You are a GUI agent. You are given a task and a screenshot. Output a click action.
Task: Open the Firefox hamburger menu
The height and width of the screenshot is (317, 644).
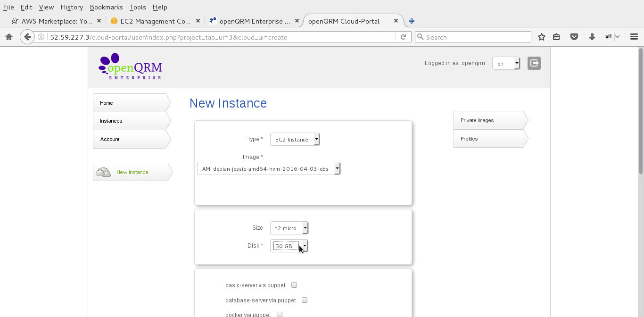[x=634, y=37]
